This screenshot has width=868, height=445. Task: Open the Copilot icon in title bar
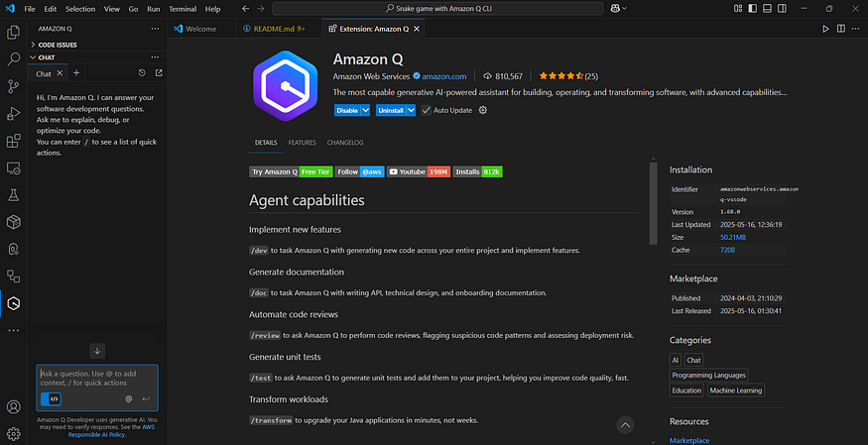pos(616,8)
